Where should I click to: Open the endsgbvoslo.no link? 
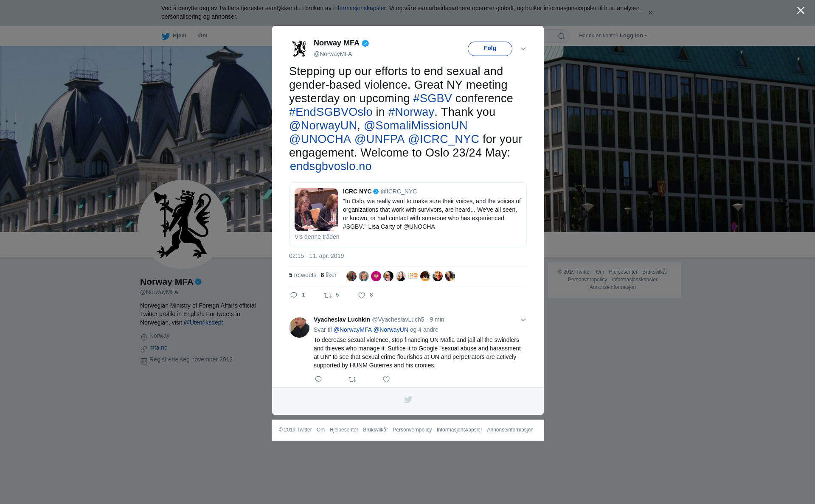pos(331,166)
